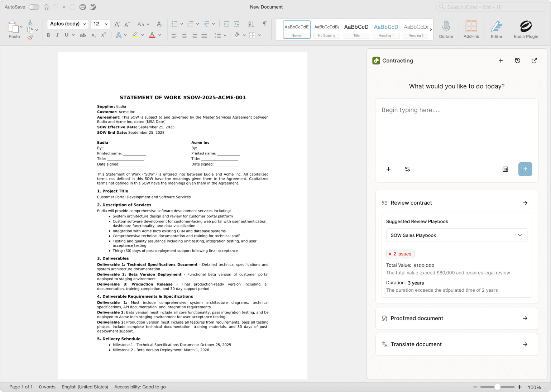Pop out the Contracting panel
551x392 pixels.
534,61
